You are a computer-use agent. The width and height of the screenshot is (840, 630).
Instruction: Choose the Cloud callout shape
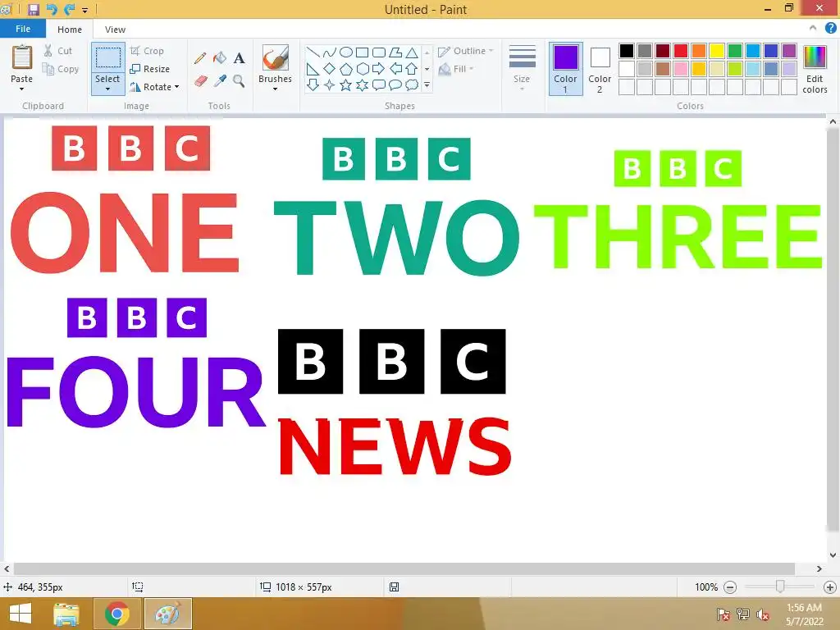(412, 84)
